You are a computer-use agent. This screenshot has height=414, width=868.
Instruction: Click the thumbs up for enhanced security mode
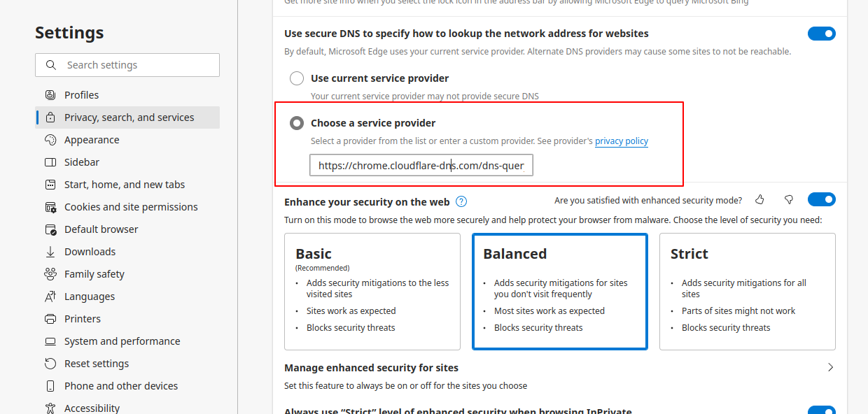click(759, 199)
